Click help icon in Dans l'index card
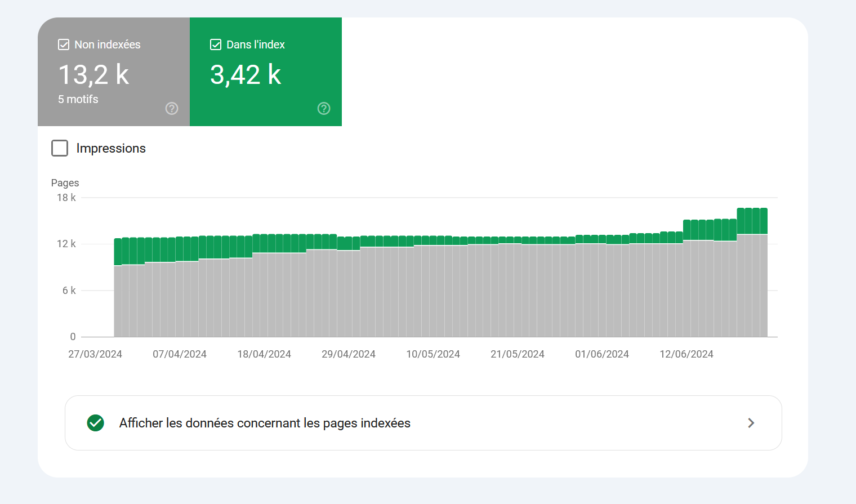 click(x=324, y=109)
